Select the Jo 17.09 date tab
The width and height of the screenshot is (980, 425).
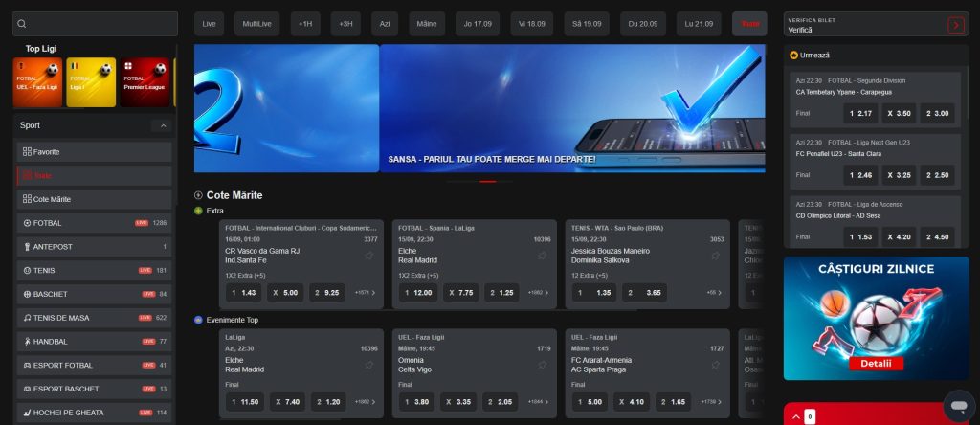[478, 24]
